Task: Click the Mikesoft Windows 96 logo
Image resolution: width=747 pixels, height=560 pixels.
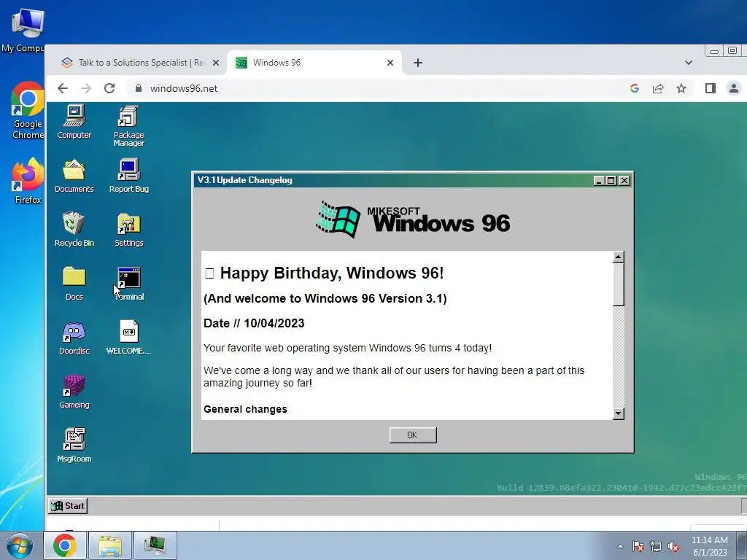Action: click(413, 219)
